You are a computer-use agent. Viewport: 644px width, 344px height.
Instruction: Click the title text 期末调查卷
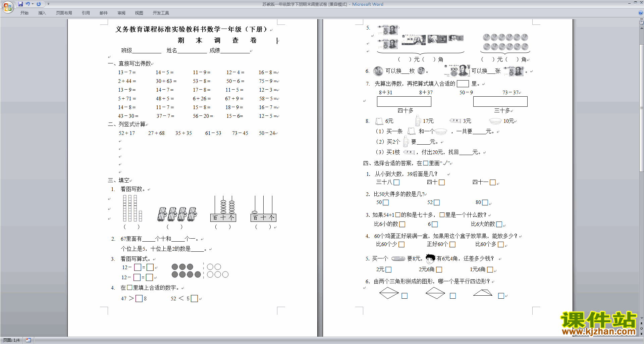pyautogui.click(x=217, y=41)
